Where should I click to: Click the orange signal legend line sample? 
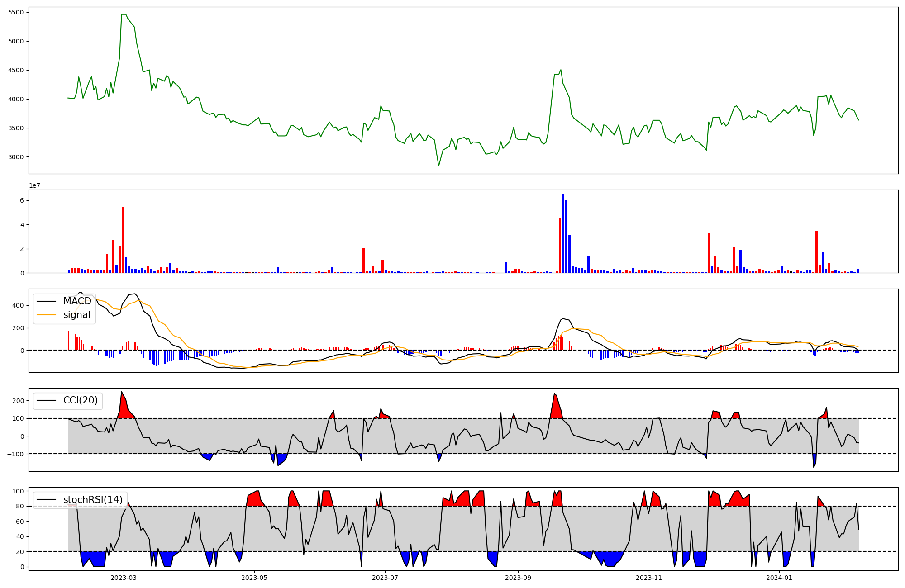point(46,315)
